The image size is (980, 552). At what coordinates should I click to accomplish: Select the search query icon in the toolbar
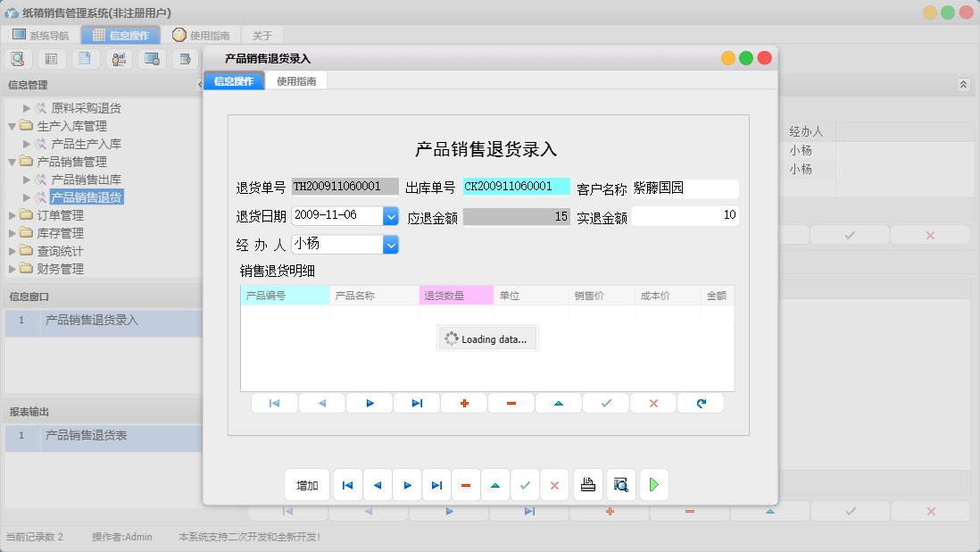[19, 58]
